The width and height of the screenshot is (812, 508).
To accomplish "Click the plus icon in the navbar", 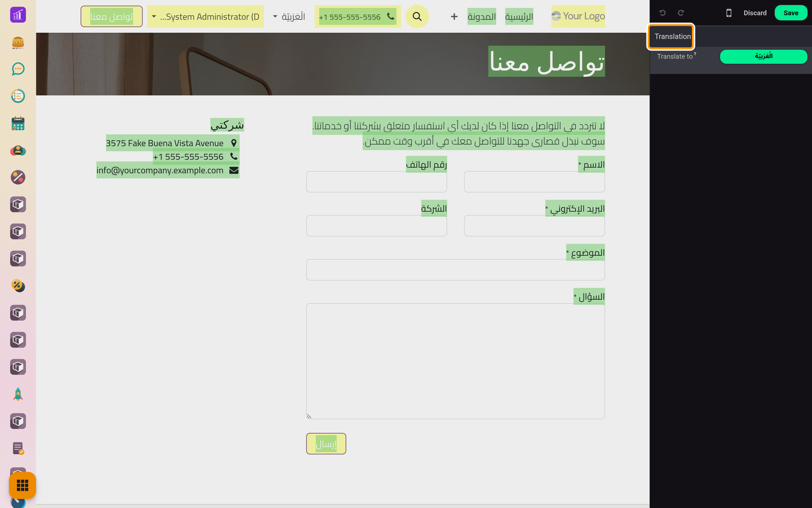I will point(454,17).
